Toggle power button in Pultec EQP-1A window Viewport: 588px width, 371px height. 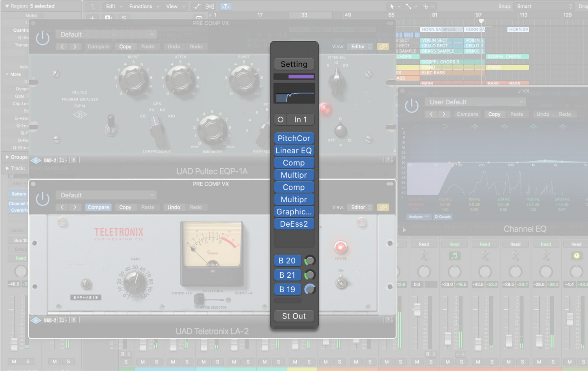tap(42, 38)
